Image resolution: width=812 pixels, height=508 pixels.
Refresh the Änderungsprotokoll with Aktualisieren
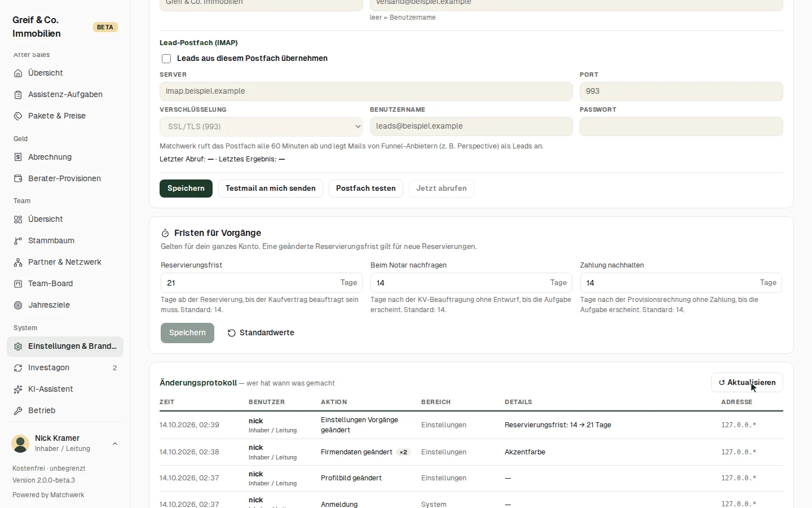point(747,383)
